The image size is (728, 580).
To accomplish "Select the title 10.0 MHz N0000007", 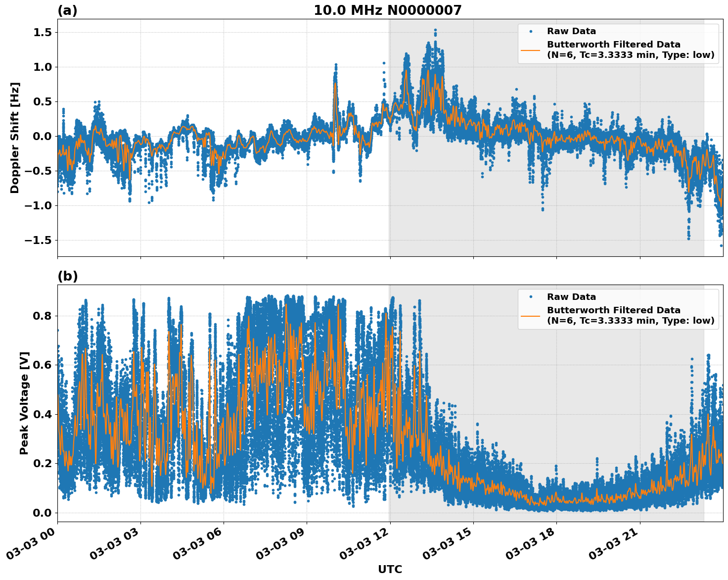I will [388, 10].
